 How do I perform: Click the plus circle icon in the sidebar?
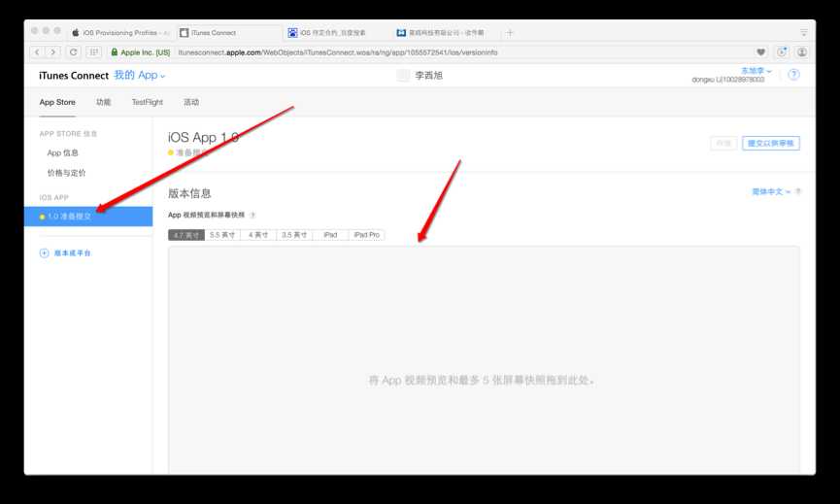44,252
